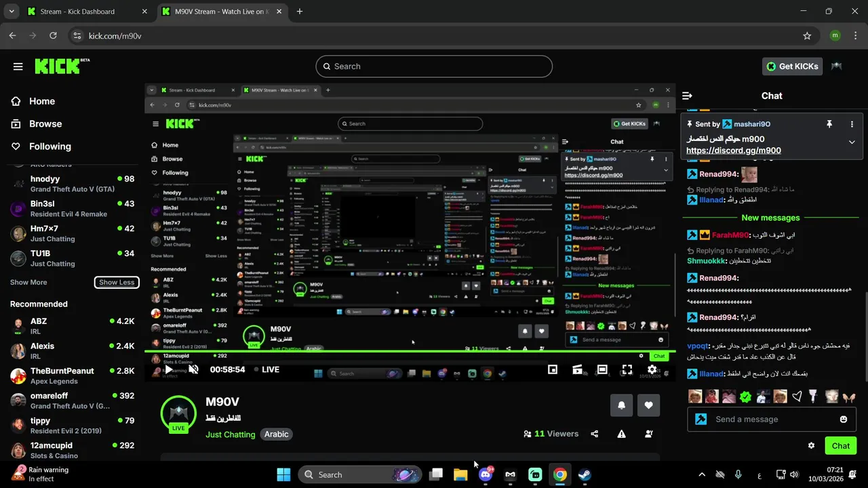The width and height of the screenshot is (868, 488).
Task: Open the video player settings gear
Action: (x=652, y=369)
